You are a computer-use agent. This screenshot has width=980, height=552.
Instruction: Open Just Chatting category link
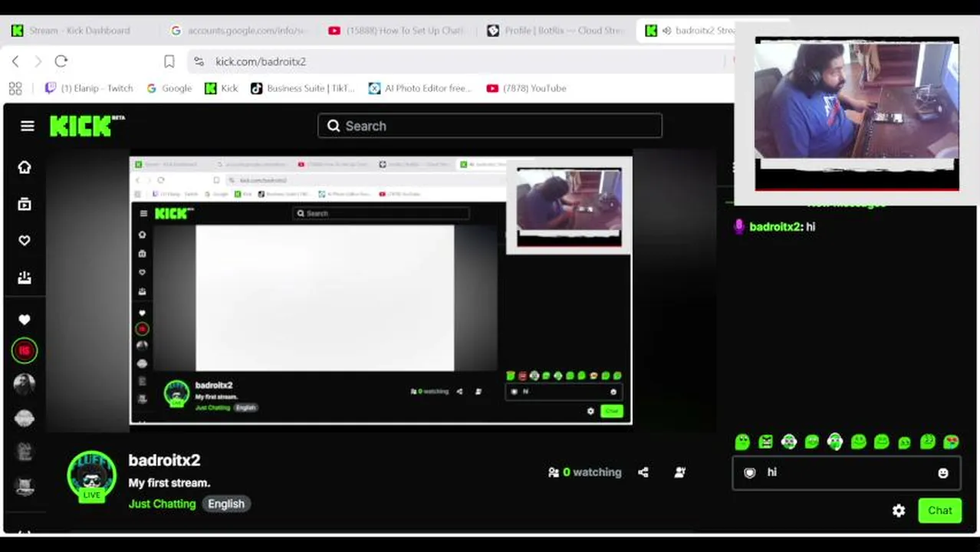[x=163, y=504]
